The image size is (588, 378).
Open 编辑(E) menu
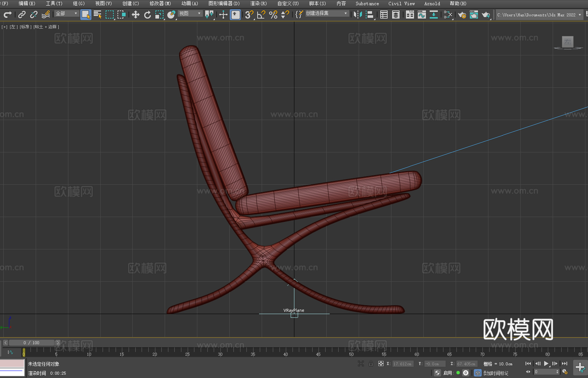click(27, 3)
